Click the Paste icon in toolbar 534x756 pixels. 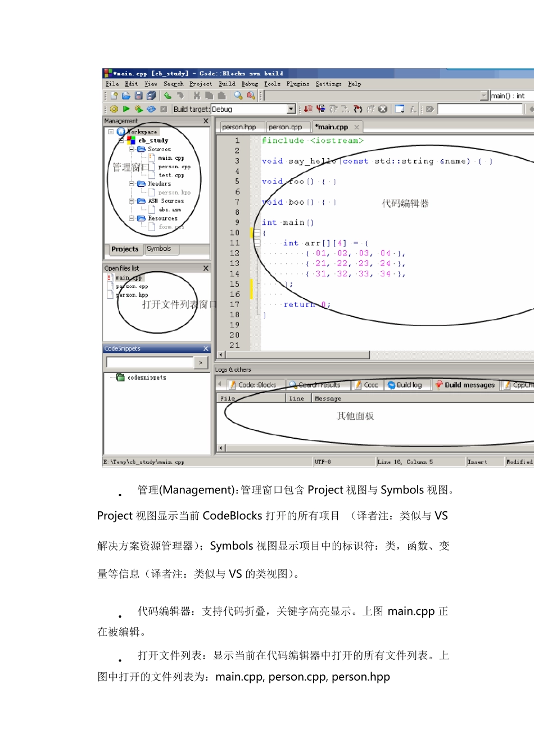221,96
